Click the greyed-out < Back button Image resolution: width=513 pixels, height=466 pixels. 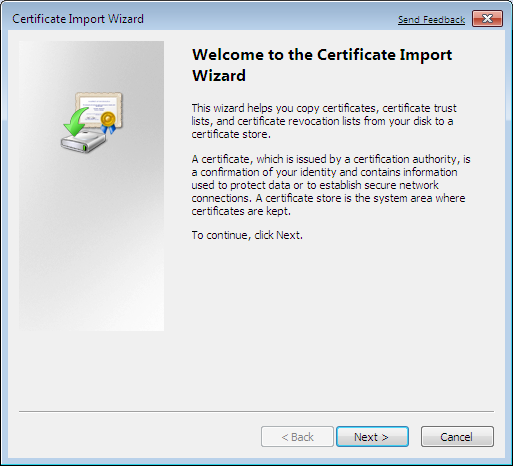(x=297, y=437)
